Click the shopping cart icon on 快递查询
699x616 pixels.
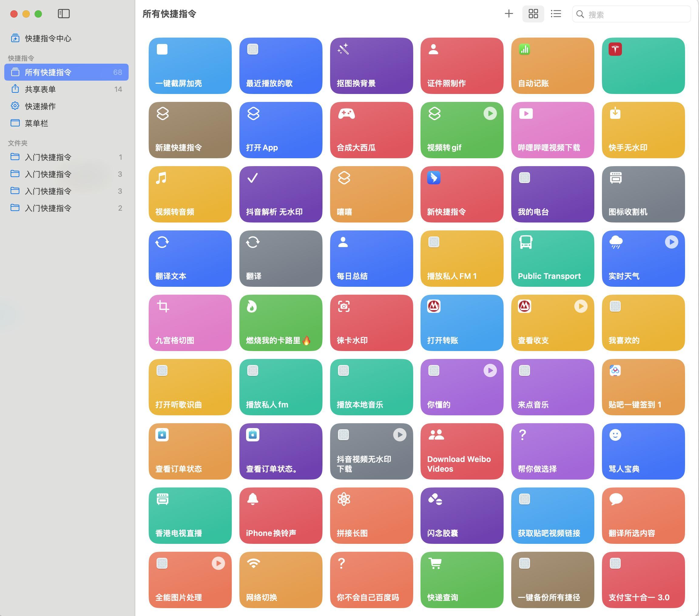pyautogui.click(x=435, y=563)
